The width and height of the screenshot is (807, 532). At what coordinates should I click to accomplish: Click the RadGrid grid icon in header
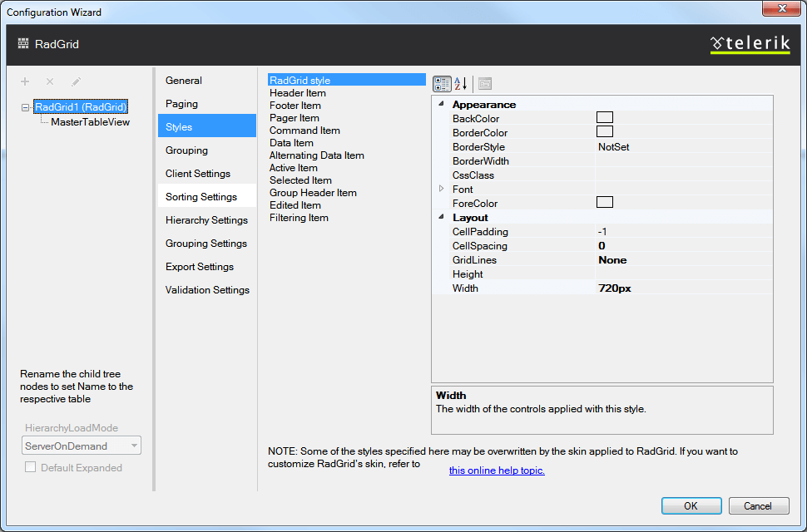[x=23, y=44]
